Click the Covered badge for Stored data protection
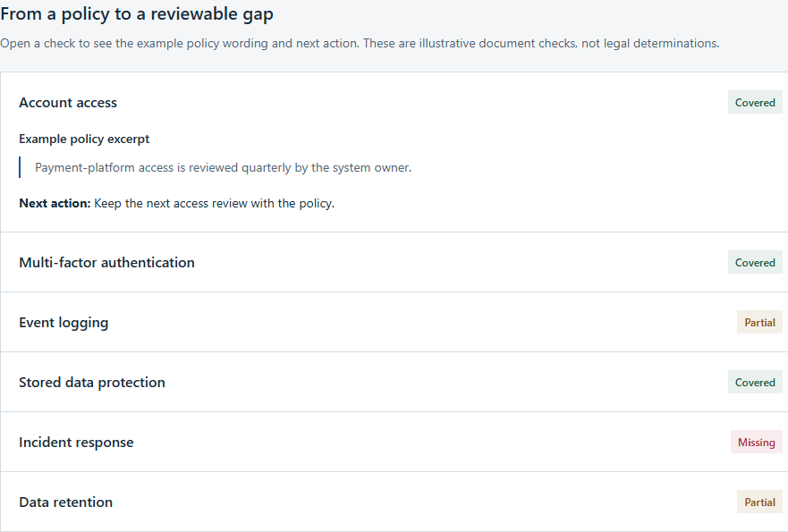This screenshot has width=788, height=532. pos(755,382)
